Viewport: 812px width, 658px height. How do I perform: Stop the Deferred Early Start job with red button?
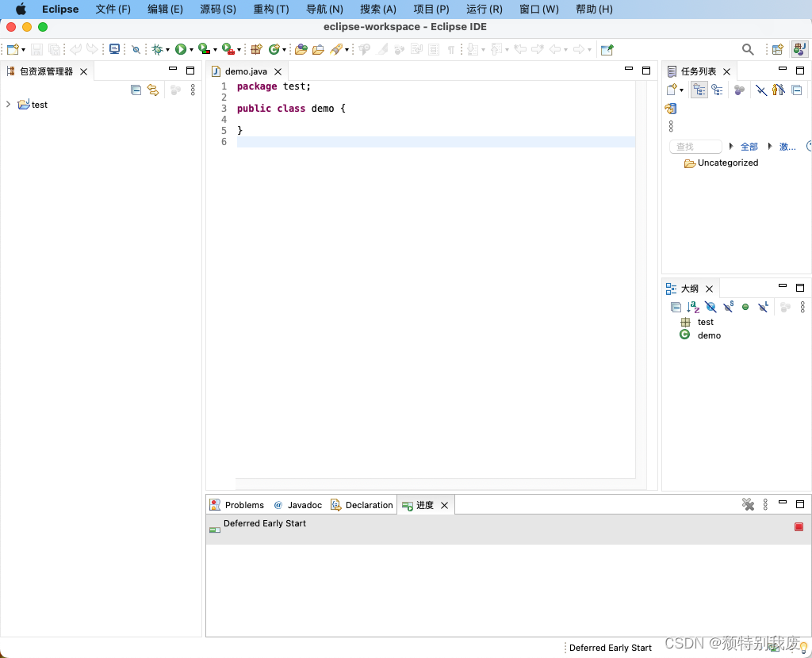click(799, 526)
